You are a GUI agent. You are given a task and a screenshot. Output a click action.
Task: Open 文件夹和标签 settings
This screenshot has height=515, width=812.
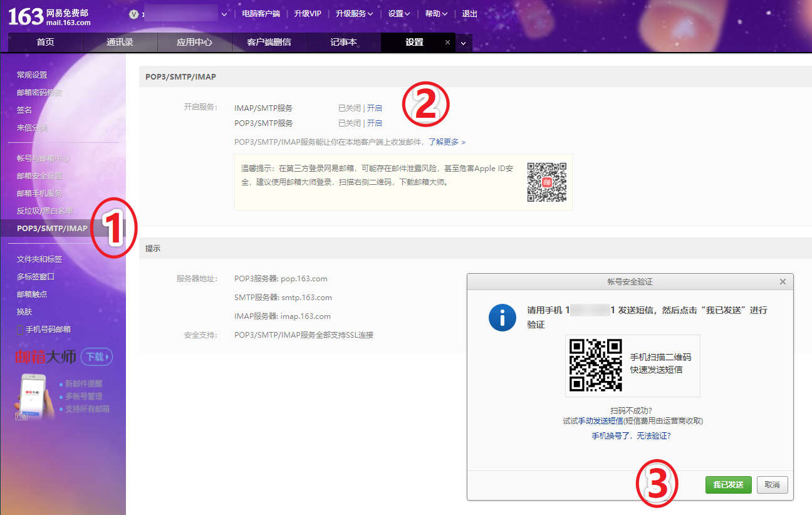[x=39, y=259]
